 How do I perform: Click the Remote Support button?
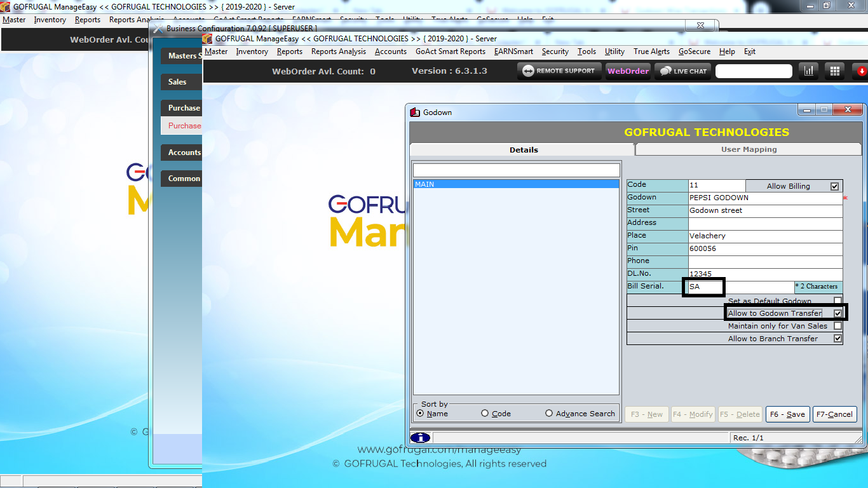click(559, 71)
